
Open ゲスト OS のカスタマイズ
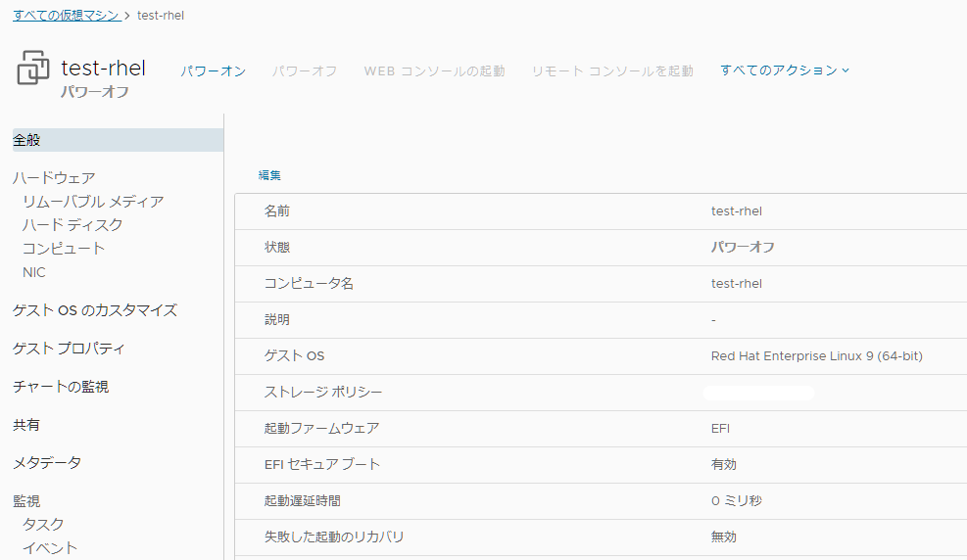point(95,310)
